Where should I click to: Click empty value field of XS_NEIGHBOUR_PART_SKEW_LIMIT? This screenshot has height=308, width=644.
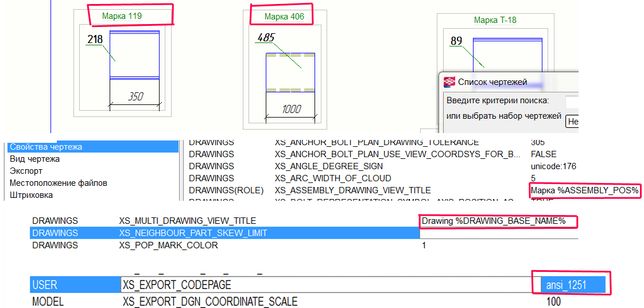pyautogui.click(x=499, y=233)
